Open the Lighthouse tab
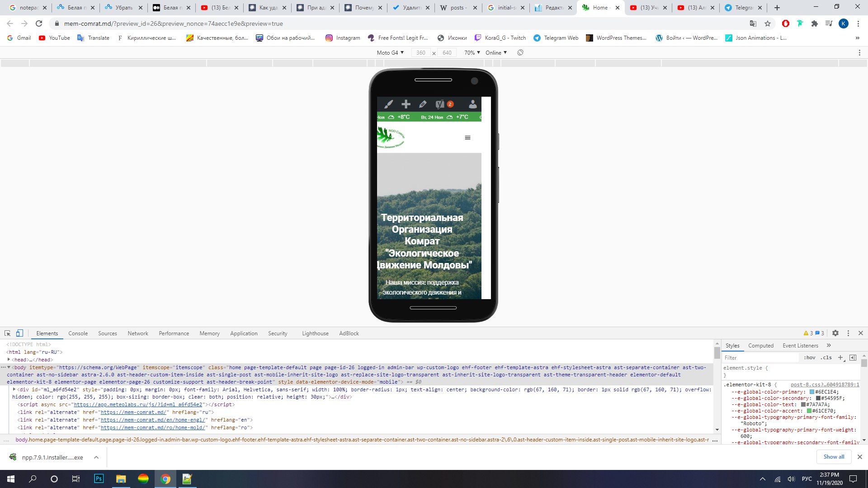Screen dimensions: 868x488 point(315,333)
